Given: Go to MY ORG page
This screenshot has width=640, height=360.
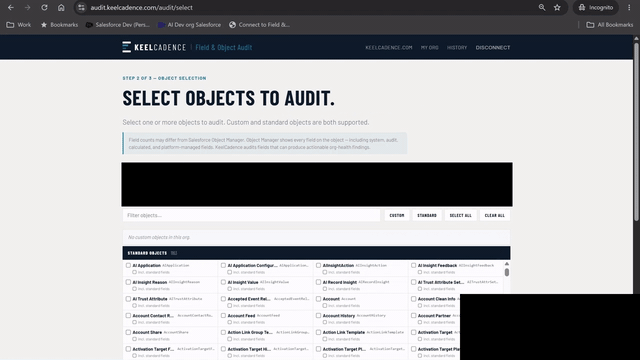Looking at the screenshot, I should pos(429,47).
